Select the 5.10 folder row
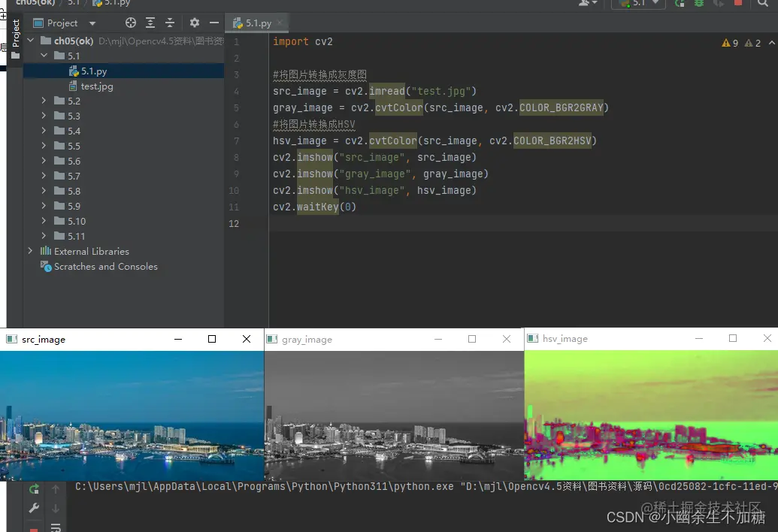The width and height of the screenshot is (778, 532). (123, 221)
